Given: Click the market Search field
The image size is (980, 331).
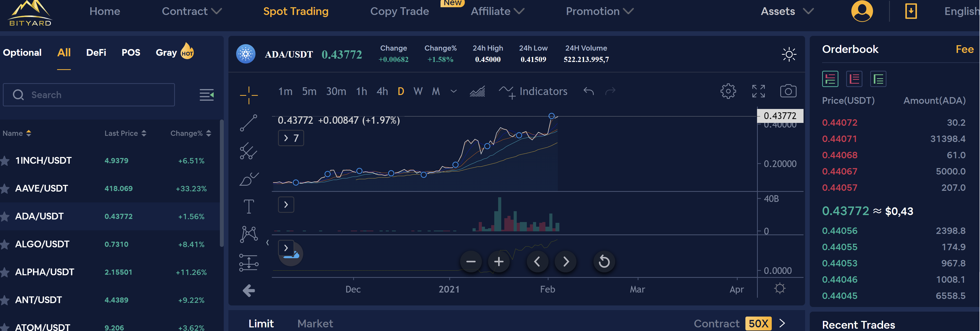Looking at the screenshot, I should pos(89,94).
